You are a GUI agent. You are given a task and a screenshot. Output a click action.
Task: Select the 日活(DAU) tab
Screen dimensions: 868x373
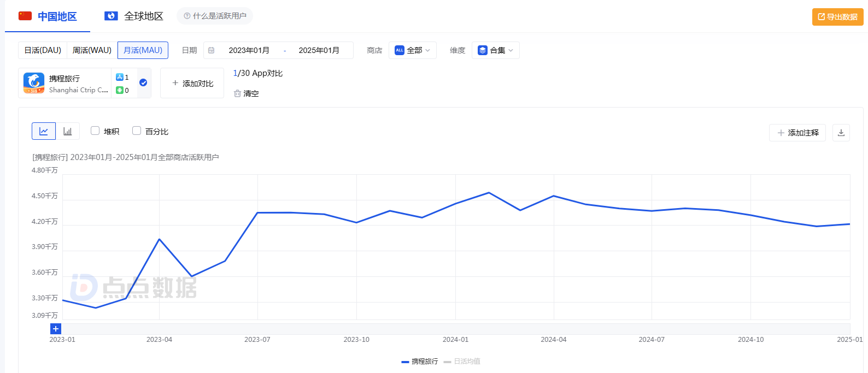[43, 50]
